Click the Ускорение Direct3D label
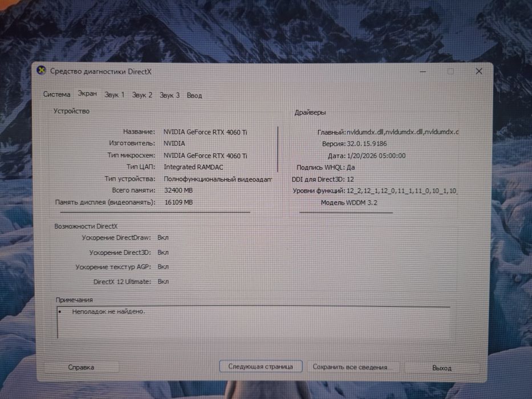This screenshot has height=399, width=532. point(120,253)
